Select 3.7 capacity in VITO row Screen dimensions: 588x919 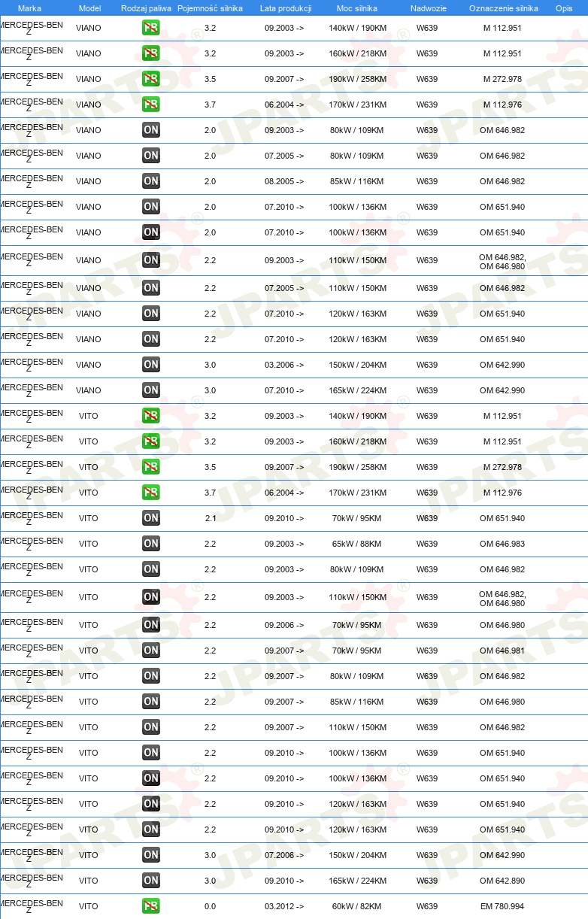point(211,493)
